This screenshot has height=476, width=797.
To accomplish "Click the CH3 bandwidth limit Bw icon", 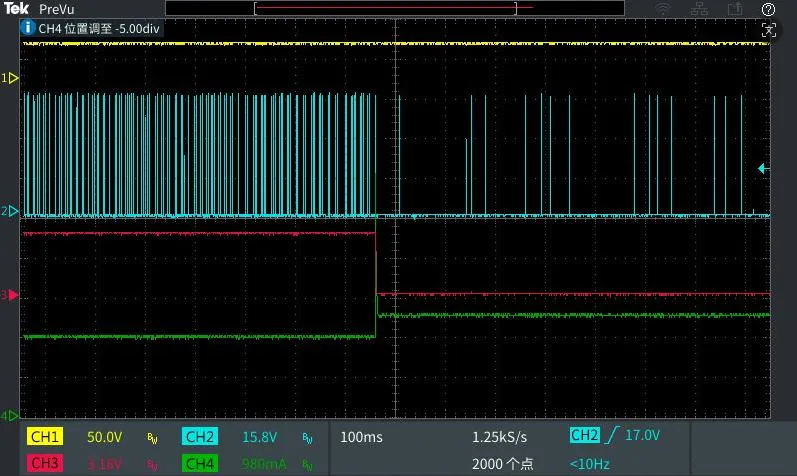I will point(152,464).
